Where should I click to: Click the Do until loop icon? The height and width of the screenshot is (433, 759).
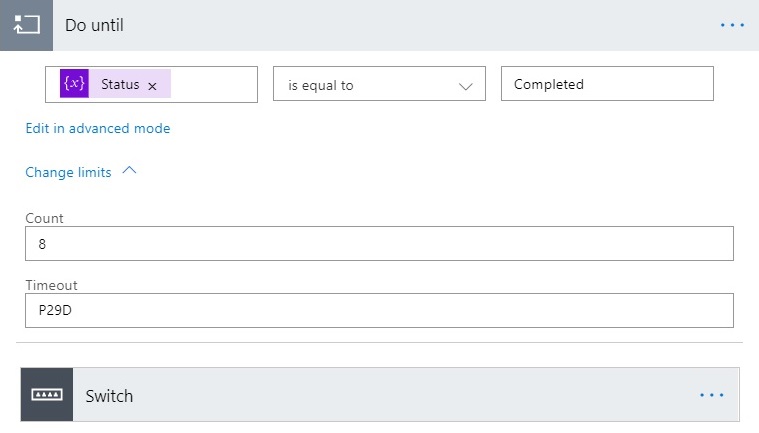26,25
